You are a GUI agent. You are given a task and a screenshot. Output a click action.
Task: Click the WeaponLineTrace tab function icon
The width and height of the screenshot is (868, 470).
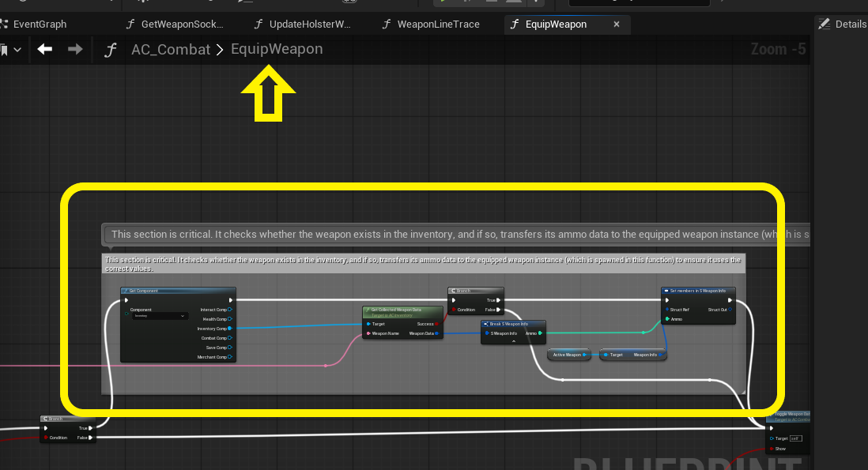[x=387, y=24]
